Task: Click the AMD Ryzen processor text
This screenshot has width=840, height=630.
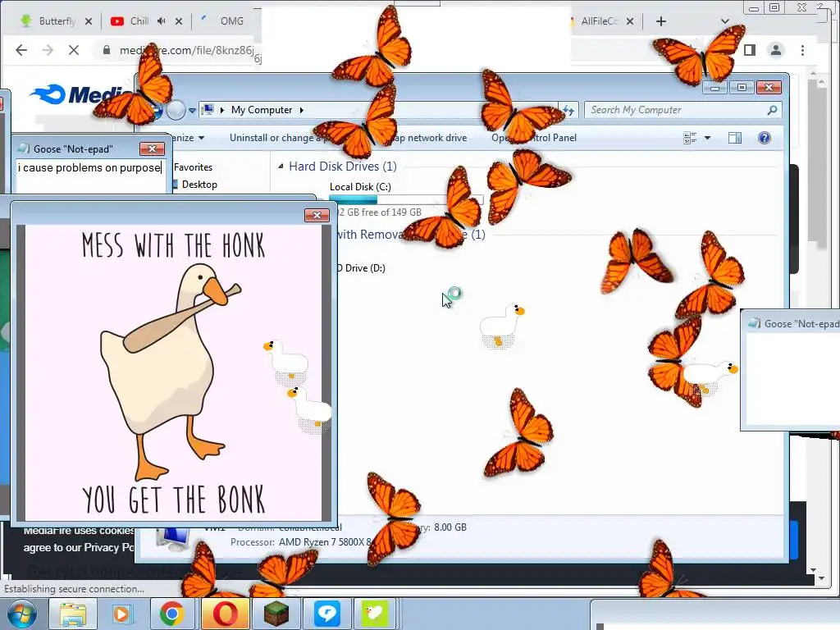Action: 325,542
